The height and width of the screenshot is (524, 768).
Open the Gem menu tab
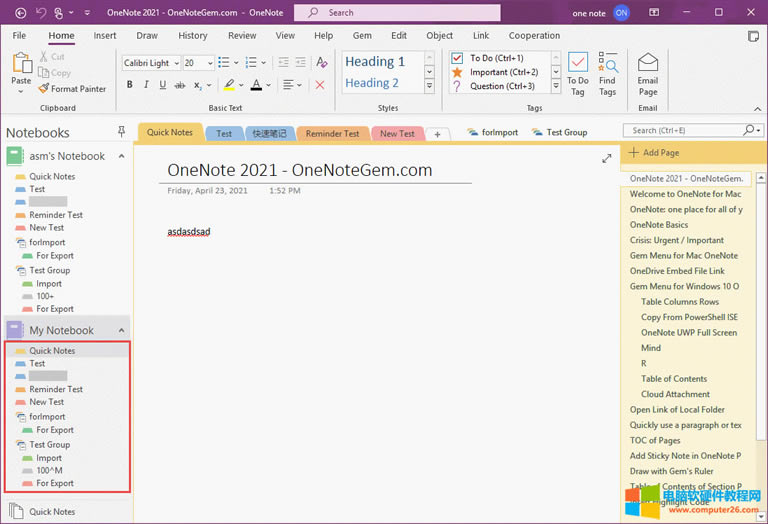(x=362, y=36)
